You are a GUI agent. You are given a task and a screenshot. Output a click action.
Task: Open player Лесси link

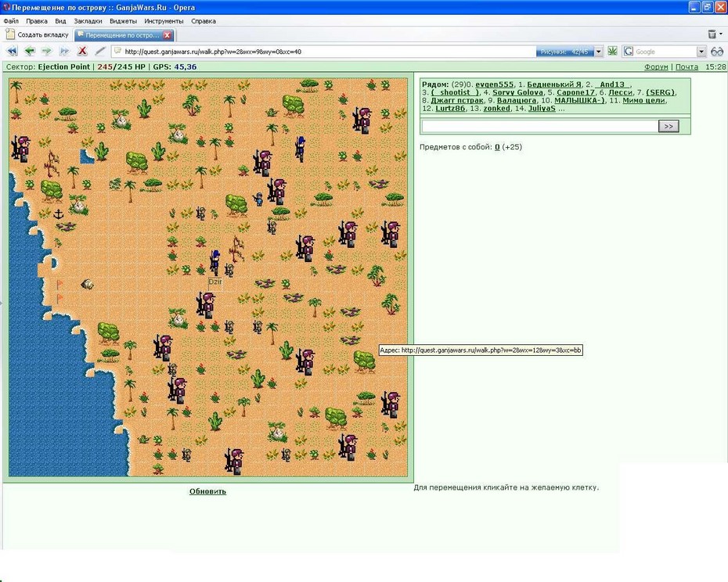[620, 92]
